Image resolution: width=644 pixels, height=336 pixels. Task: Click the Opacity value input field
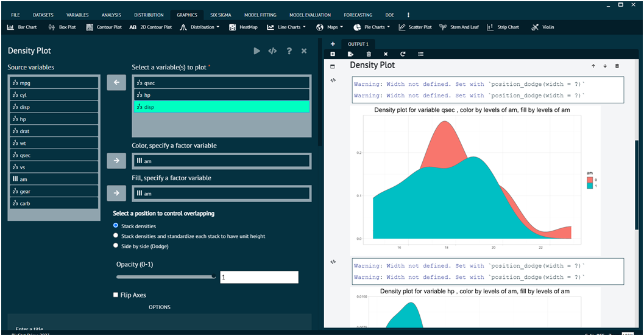(259, 278)
